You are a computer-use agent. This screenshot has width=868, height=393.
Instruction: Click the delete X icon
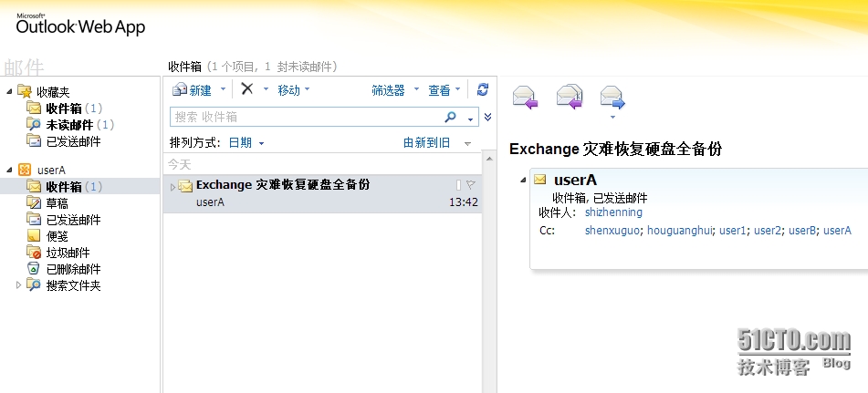(x=247, y=88)
